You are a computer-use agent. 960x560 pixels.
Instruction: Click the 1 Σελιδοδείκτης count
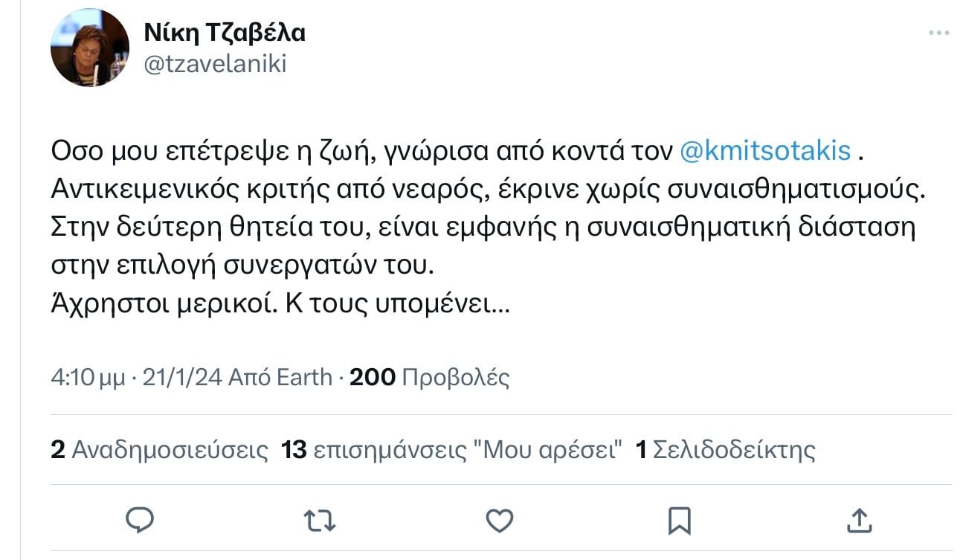coord(726,449)
